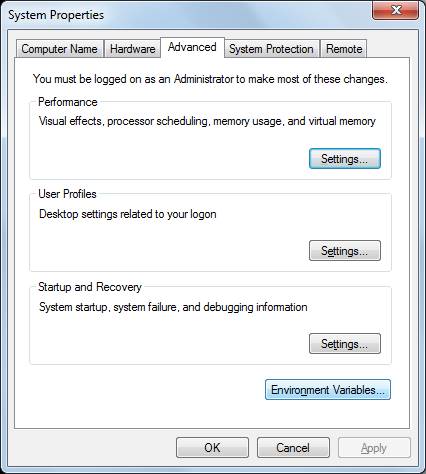The width and height of the screenshot is (426, 474).
Task: Click the User Profiles group label
Action: [x=67, y=194]
